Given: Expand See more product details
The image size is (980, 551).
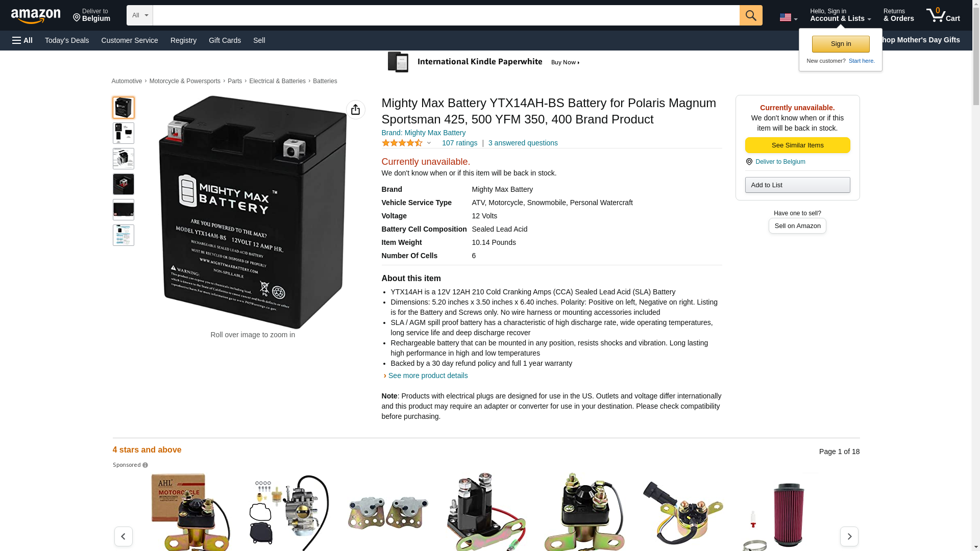Looking at the screenshot, I should click(x=428, y=375).
